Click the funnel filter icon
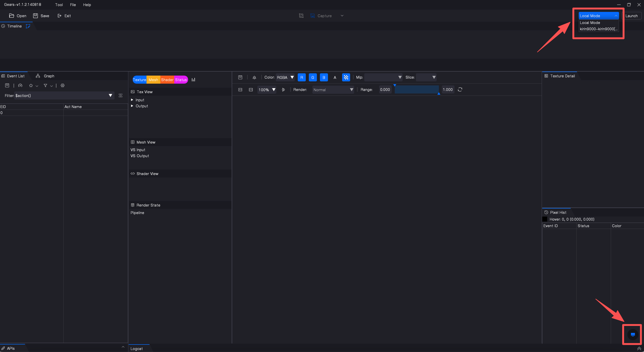 point(45,86)
